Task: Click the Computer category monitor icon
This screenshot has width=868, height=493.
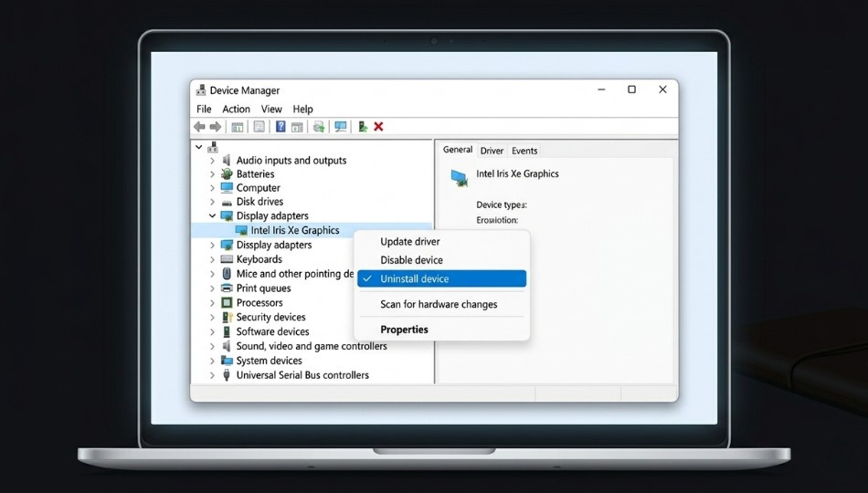Action: click(x=227, y=187)
